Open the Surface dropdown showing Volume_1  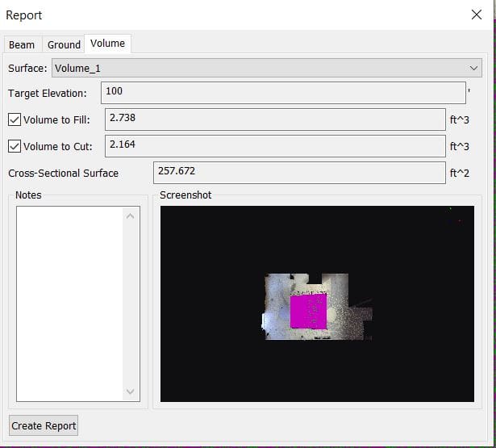267,68
